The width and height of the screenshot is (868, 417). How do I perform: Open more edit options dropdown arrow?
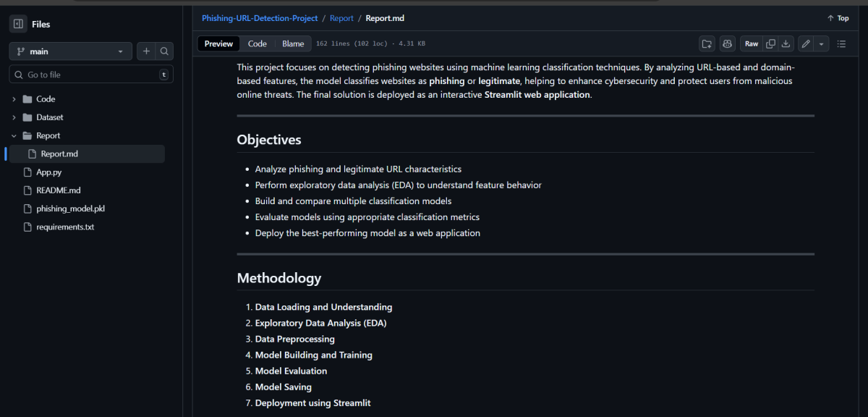(x=821, y=44)
